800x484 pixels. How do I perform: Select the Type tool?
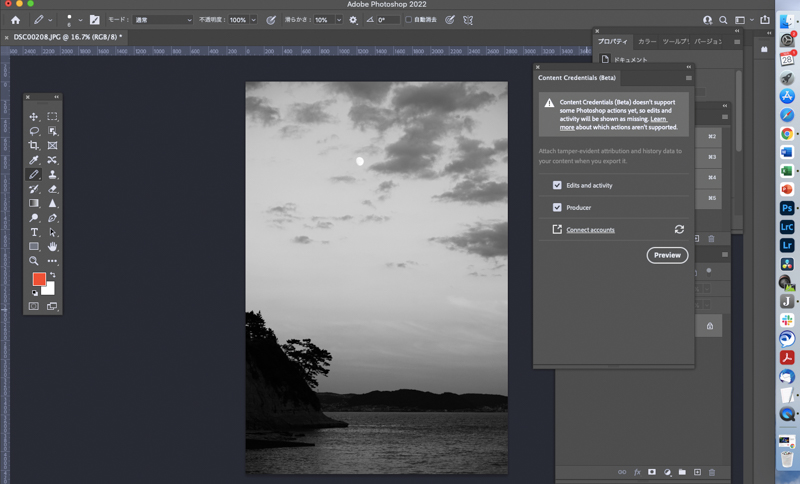point(34,232)
